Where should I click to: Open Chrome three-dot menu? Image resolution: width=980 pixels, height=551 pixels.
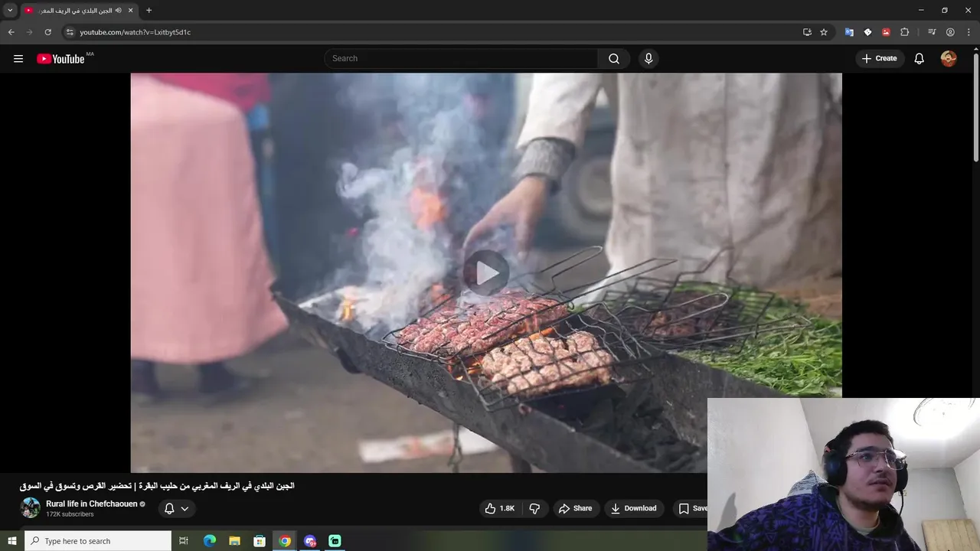969,32
